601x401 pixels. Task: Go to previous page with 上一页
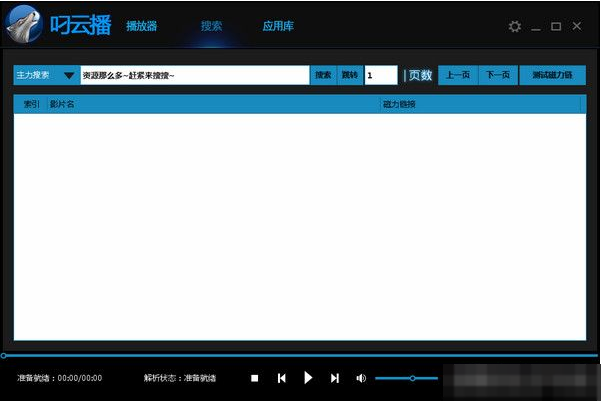coord(458,75)
